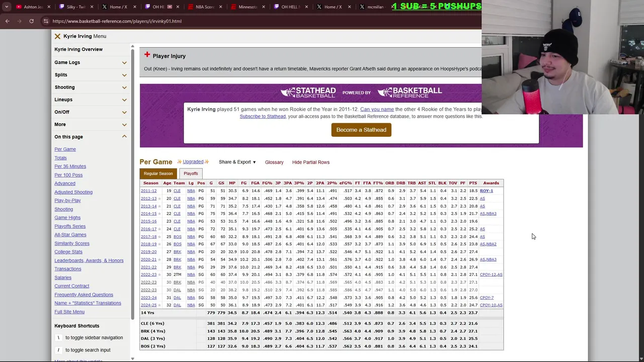Expand the More sidebar section
644x362 pixels.
[124, 124]
